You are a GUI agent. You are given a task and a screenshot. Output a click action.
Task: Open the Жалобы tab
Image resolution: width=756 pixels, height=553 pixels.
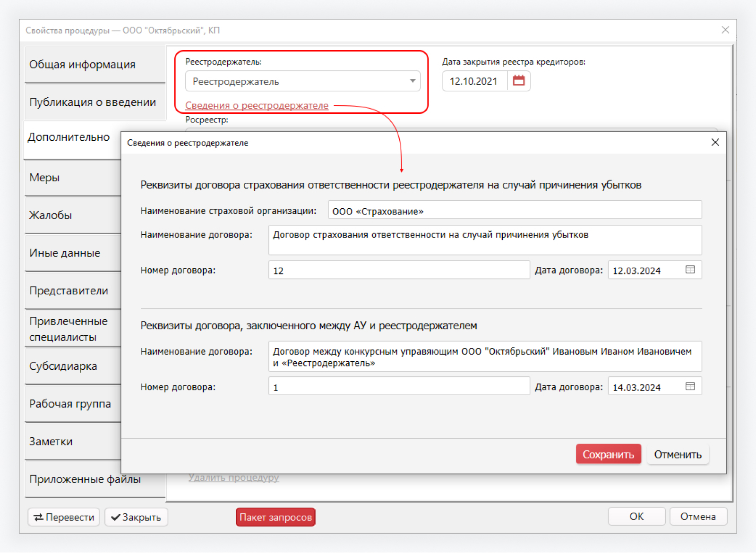click(x=73, y=215)
